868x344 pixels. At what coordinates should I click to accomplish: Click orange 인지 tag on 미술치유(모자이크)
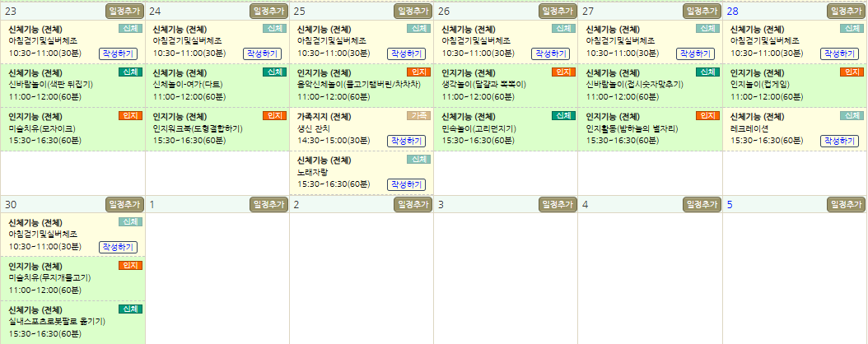pos(130,116)
